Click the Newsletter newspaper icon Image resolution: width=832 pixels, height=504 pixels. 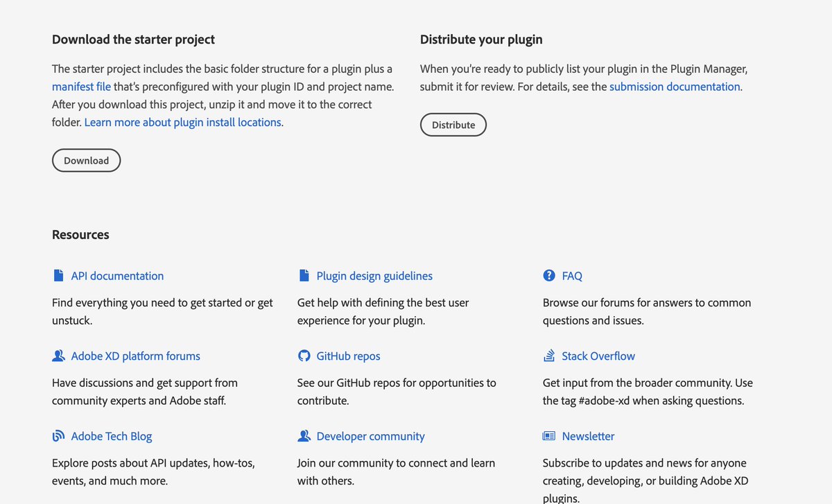[549, 437]
